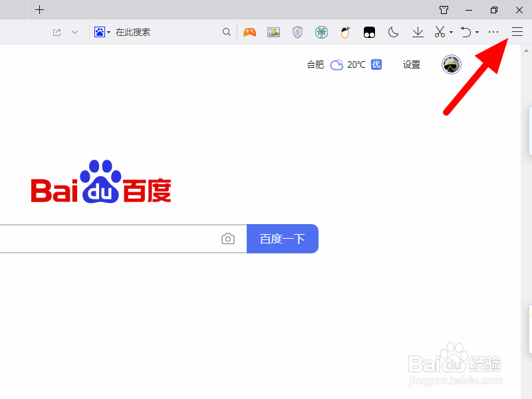Viewport: 532px width, 399px height.
Task: Click the scrollbar up arrow
Action: click(x=526, y=51)
